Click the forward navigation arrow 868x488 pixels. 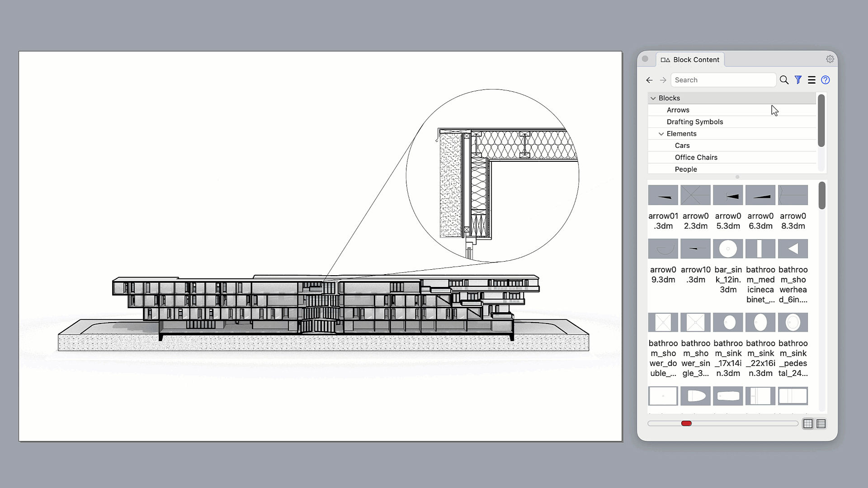(663, 80)
